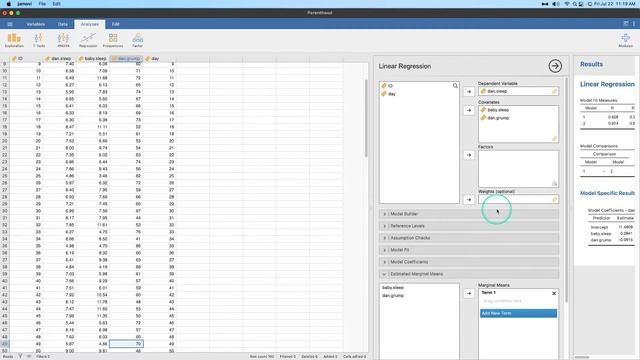This screenshot has height=360, width=640.
Task: Open the Factor analyses menu
Action: (x=138, y=40)
